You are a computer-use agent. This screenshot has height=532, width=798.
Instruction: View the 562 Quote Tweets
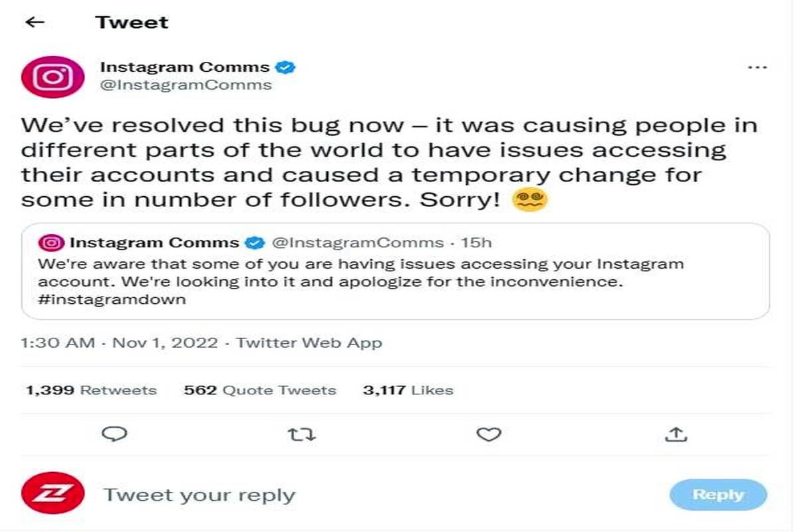click(x=260, y=390)
